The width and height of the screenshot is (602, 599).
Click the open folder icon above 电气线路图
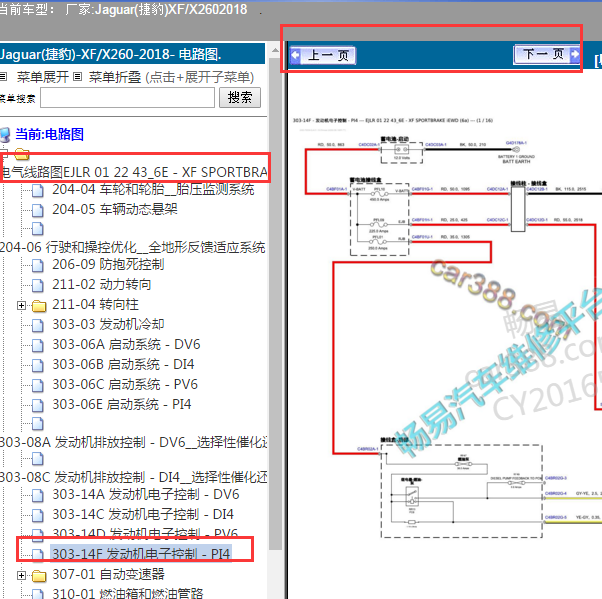22,154
